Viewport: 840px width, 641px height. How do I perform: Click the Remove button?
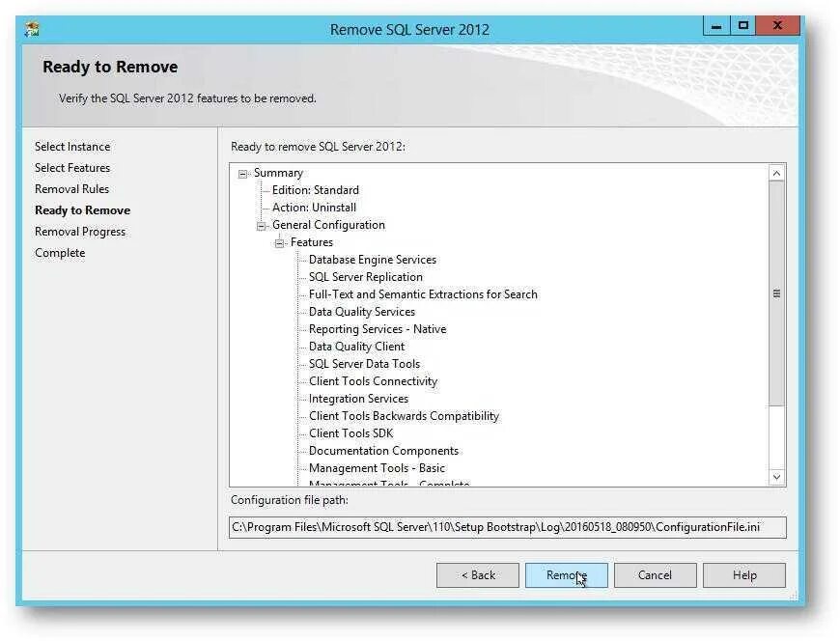coord(566,575)
